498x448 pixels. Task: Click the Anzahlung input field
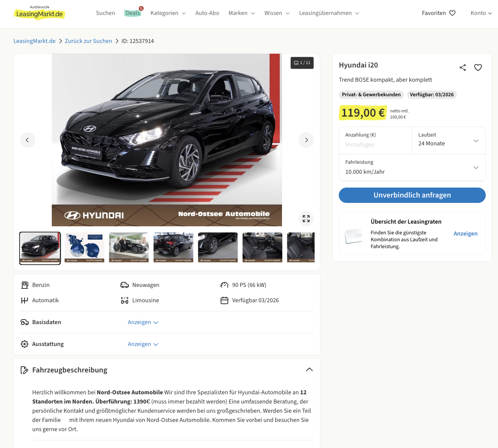point(375,145)
